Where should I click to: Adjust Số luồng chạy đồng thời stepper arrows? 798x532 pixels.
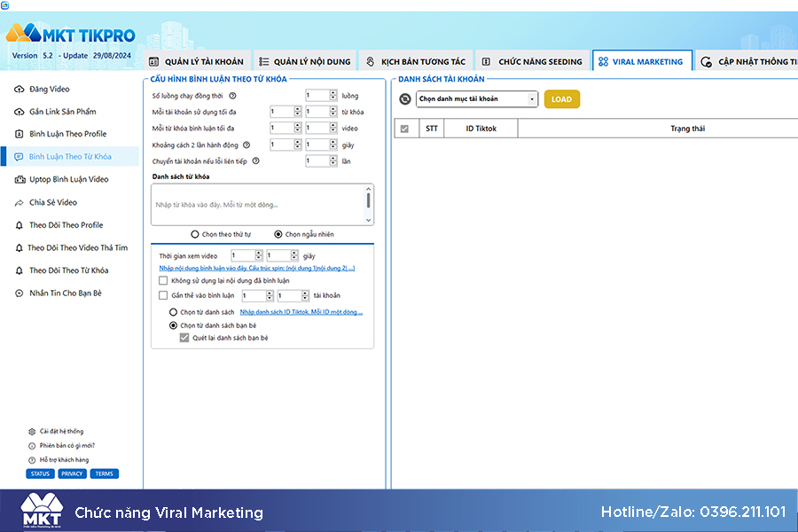click(x=333, y=95)
